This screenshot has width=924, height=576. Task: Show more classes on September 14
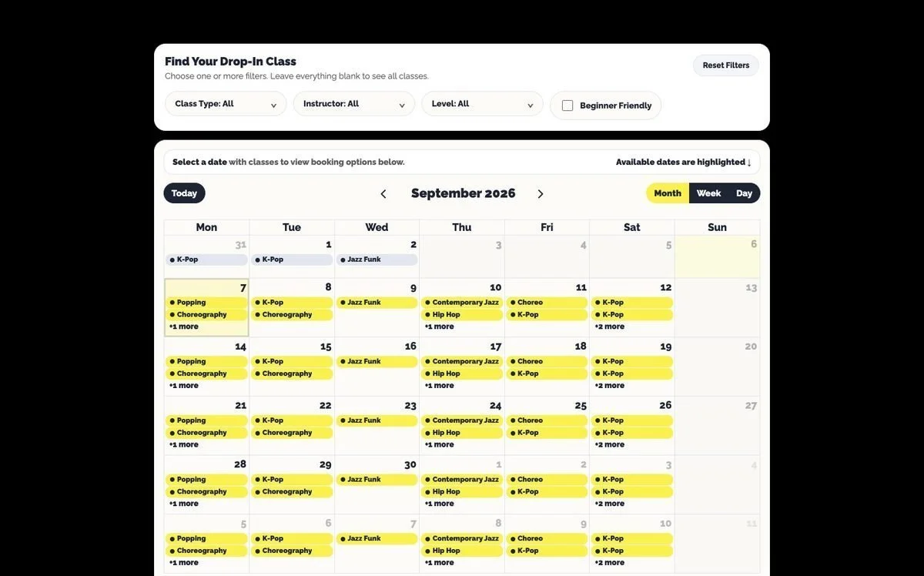pyautogui.click(x=184, y=386)
